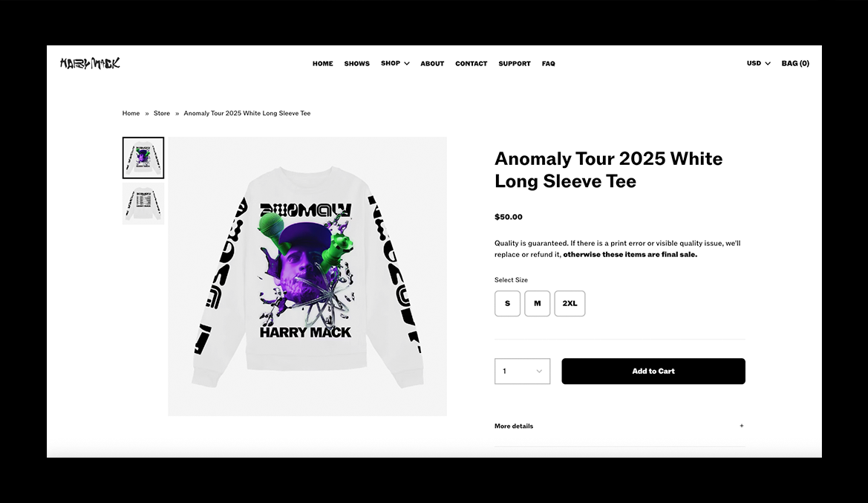This screenshot has height=503, width=868.
Task: Expand the More details section
Action: point(619,426)
